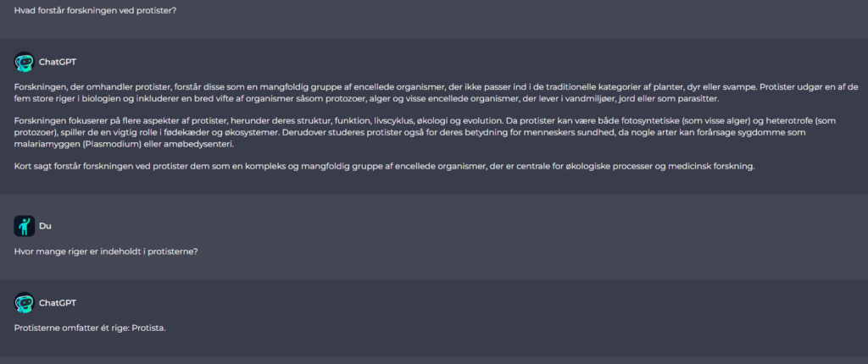Click the question "Hvad forstår forskningen ved protister?"

(x=96, y=11)
